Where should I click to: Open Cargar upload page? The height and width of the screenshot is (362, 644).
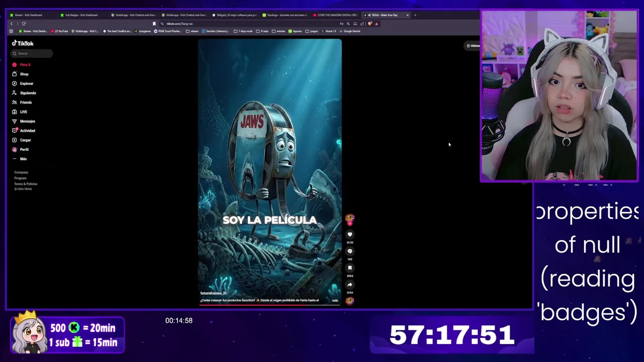click(x=22, y=140)
